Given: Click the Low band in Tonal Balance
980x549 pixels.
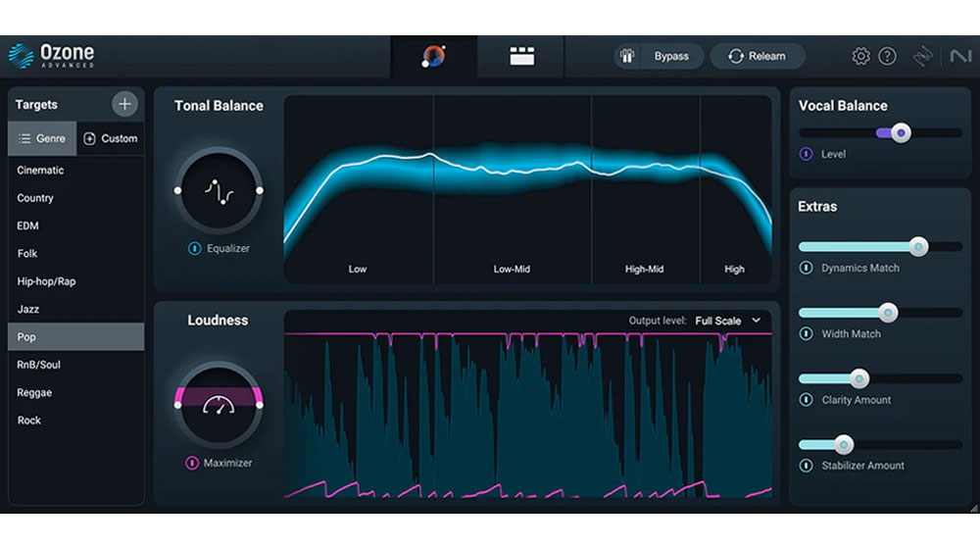Looking at the screenshot, I should (358, 189).
